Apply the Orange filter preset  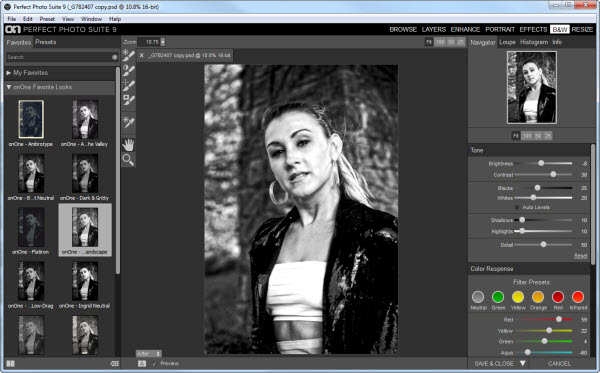click(538, 297)
